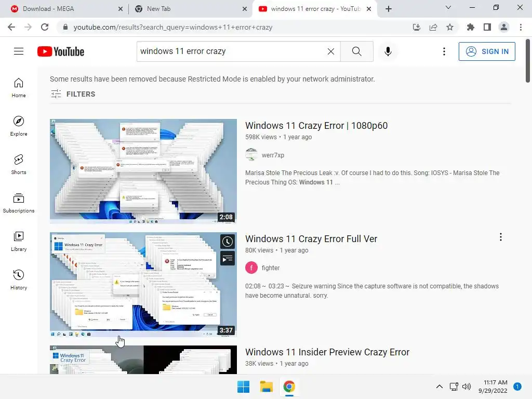532x399 pixels.
Task: Click title 'Windows 11 Crazy Error | 1080p60'
Action: click(316, 126)
